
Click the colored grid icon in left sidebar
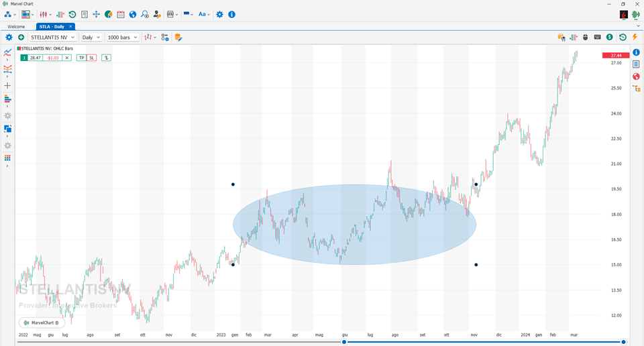[7, 158]
